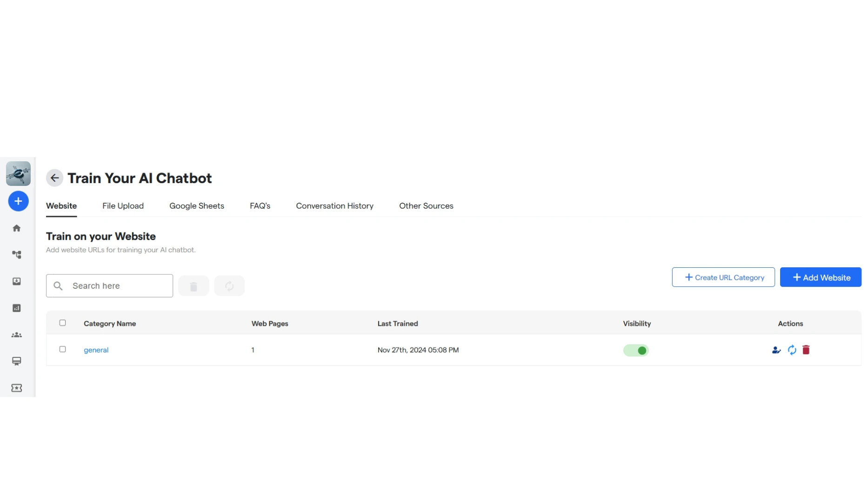Click the bulk retrain refresh button
The height and width of the screenshot is (502, 868).
(x=229, y=286)
